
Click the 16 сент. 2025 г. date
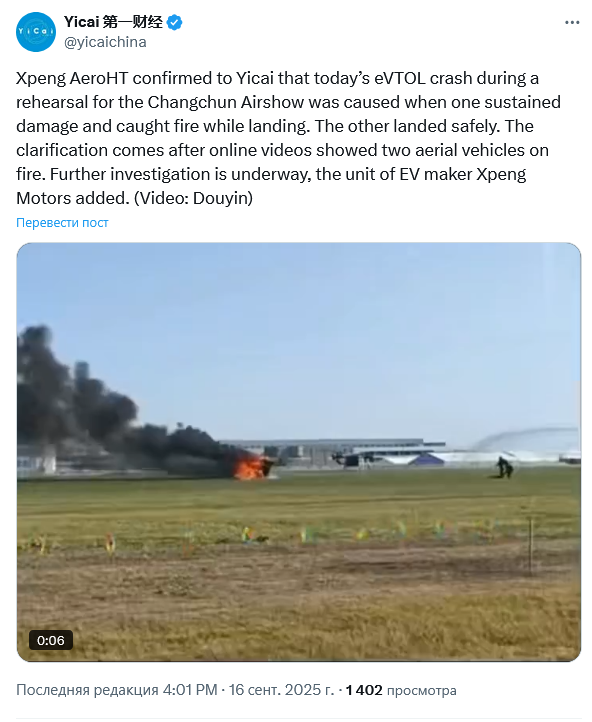click(281, 690)
